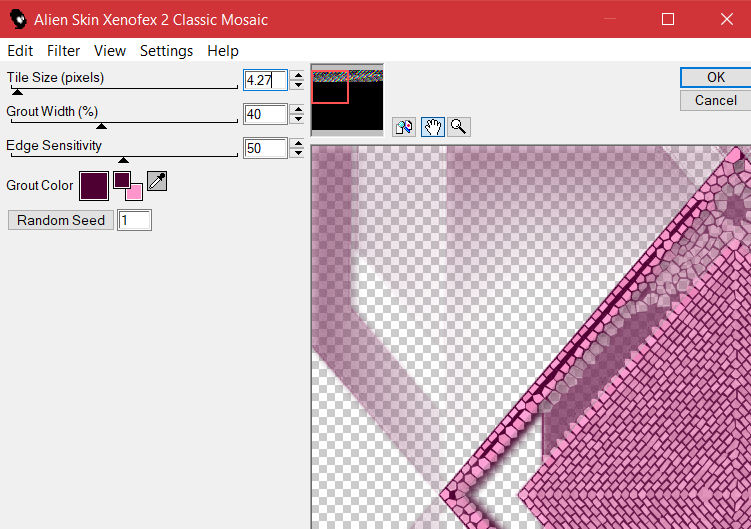Decrease Grout Width with down arrow
The image size is (751, 529).
point(297,120)
